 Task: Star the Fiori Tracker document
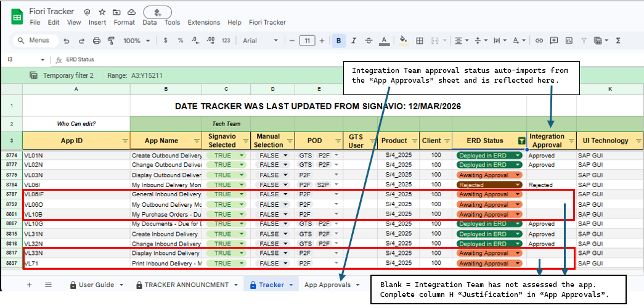point(101,12)
